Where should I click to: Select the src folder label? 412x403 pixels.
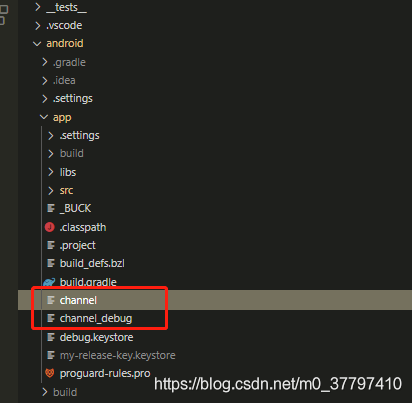(66, 191)
